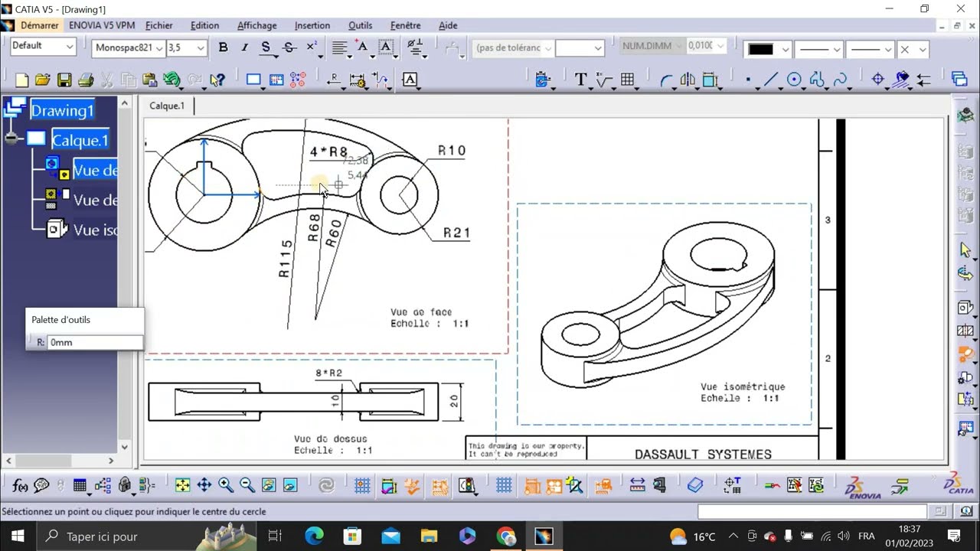Open the Windows Start button
The image size is (980, 551).
(18, 536)
